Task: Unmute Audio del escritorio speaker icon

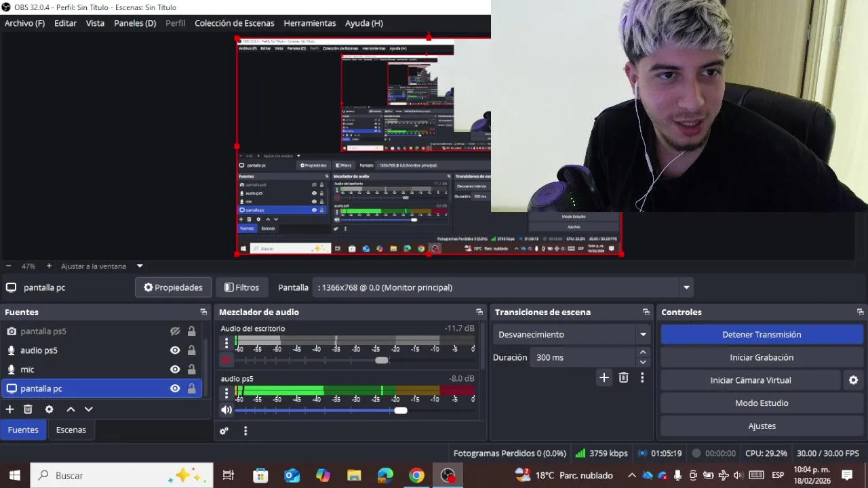Action: pos(226,360)
